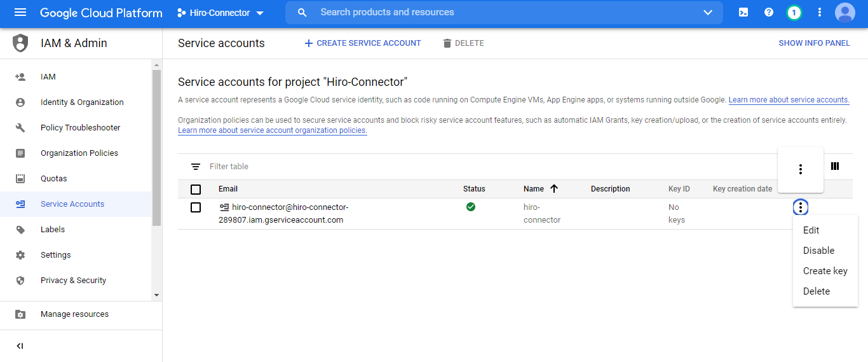Viewport: 868px width, 362px height.
Task: Click the Service Accounts sidebar icon
Action: coord(20,204)
